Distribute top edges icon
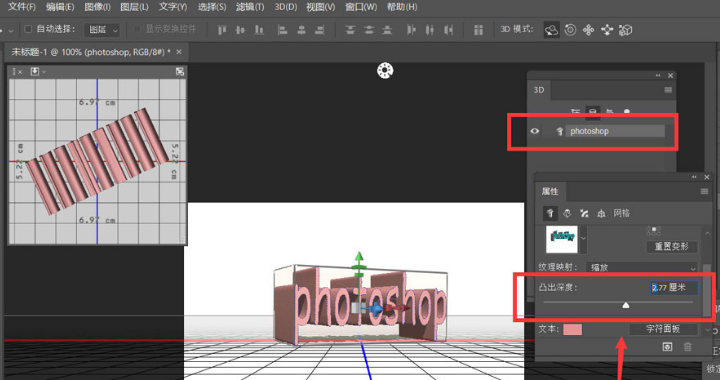This screenshot has height=380, width=720. [x=350, y=30]
